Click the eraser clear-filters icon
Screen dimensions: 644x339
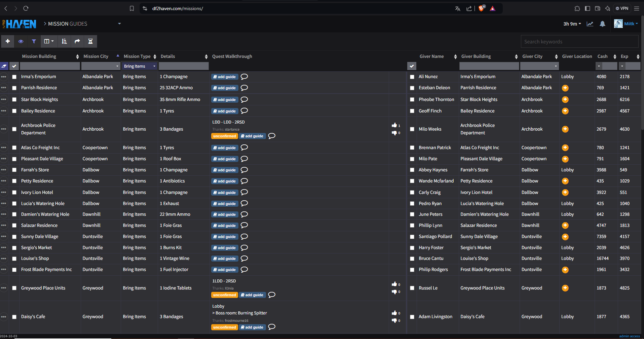[4, 66]
